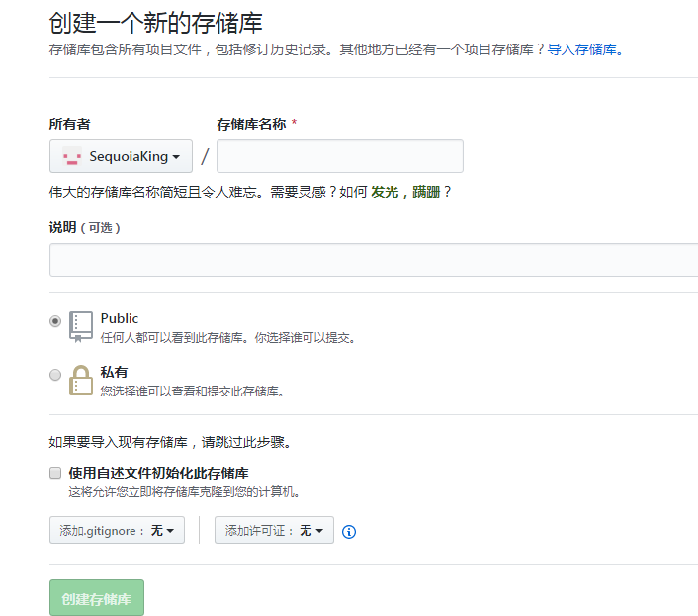This screenshot has height=616, width=698.
Task: Click the Public repository book icon
Action: pyautogui.click(x=81, y=326)
